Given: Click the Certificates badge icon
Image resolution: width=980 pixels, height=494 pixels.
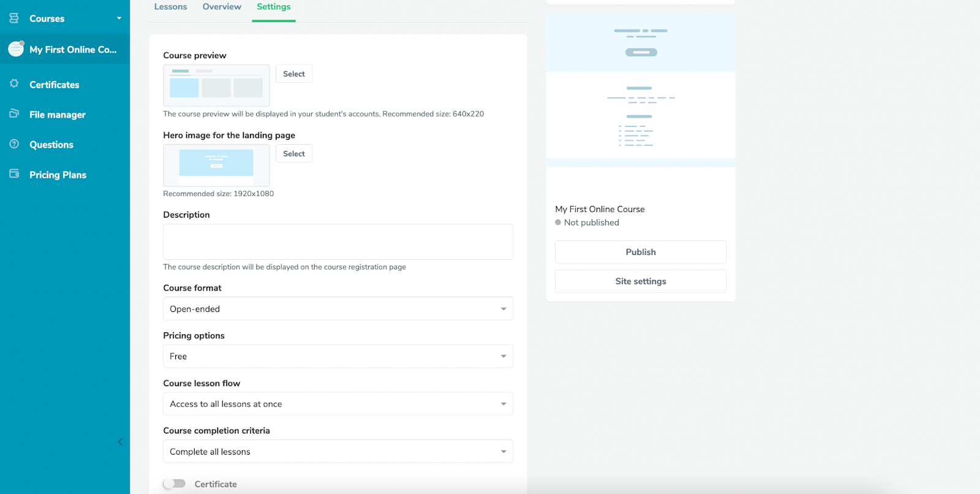Looking at the screenshot, I should pyautogui.click(x=14, y=83).
